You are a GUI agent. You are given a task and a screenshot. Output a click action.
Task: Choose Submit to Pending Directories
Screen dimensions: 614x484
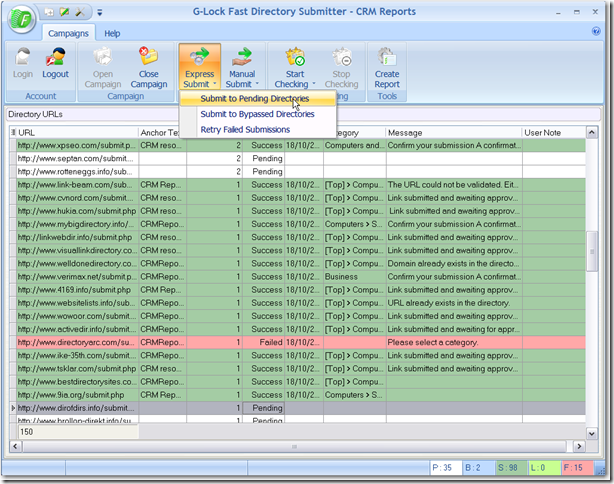(254, 100)
